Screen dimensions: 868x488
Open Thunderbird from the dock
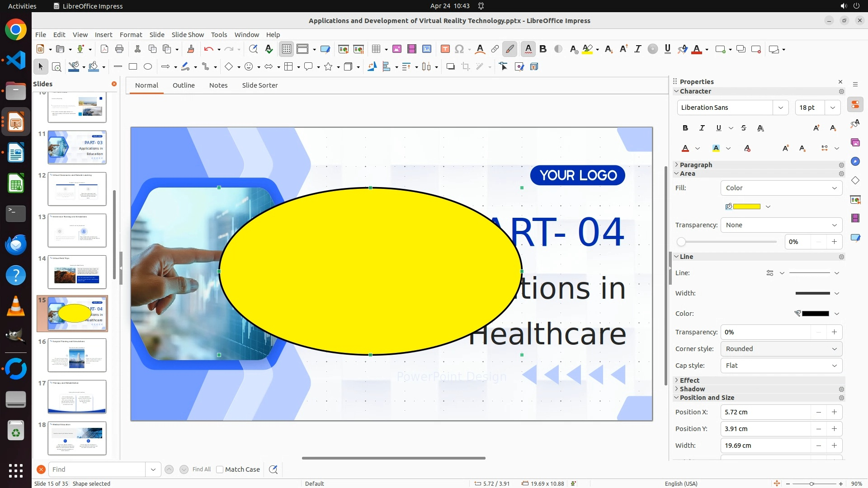point(16,245)
